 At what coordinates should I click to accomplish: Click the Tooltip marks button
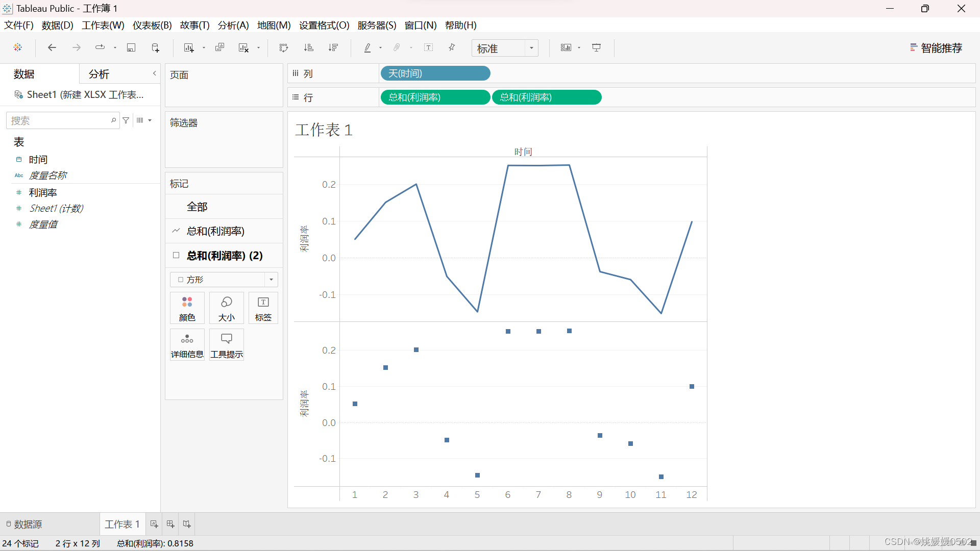pos(226,345)
